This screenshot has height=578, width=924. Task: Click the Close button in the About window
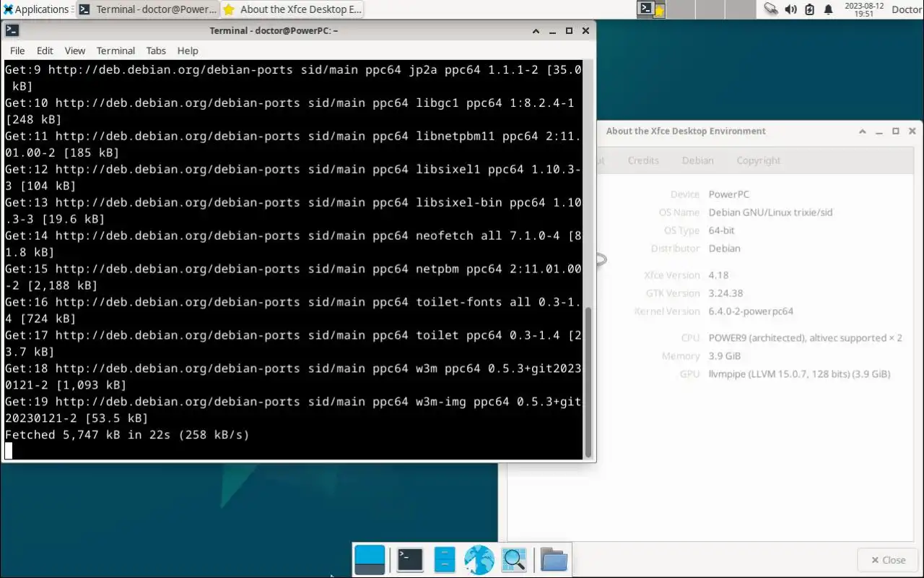887,560
